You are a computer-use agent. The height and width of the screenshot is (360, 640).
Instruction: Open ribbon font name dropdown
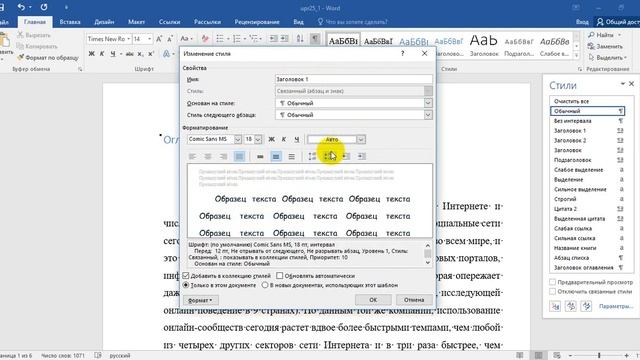tap(129, 39)
